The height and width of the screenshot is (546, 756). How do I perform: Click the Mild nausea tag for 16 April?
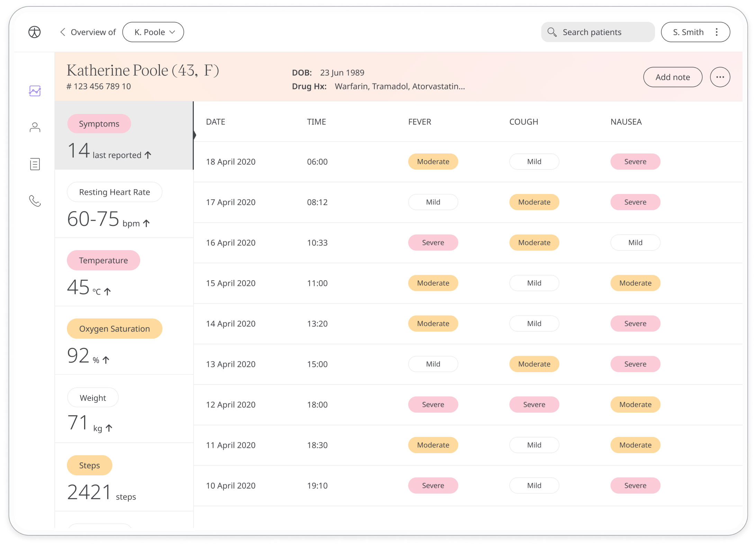(x=635, y=243)
